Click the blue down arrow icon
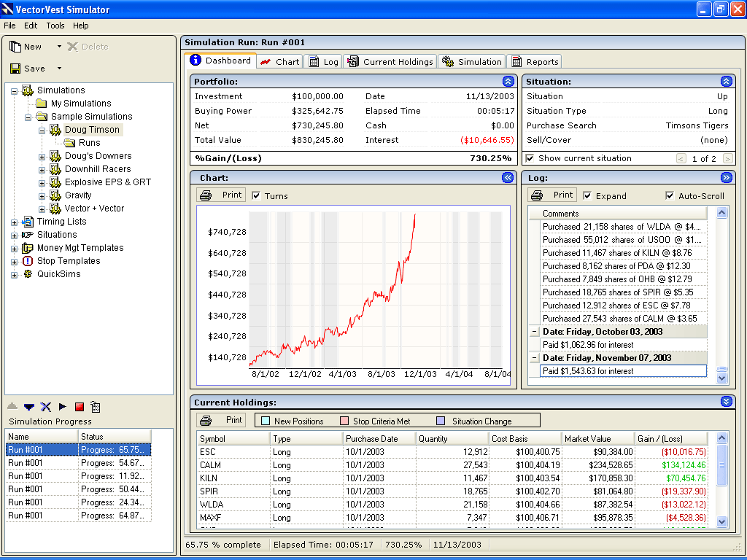Image resolution: width=747 pixels, height=560 pixels. pos(29,407)
